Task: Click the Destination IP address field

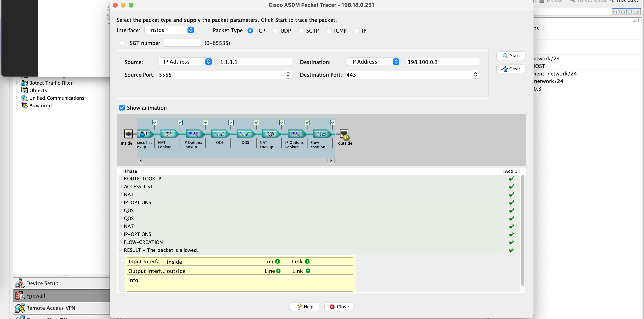Action: click(443, 62)
